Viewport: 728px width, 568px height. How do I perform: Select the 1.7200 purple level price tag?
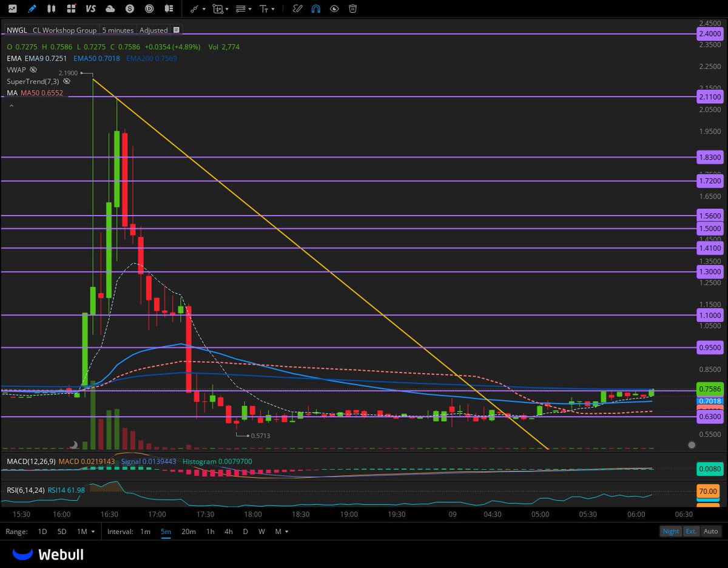[x=709, y=181]
